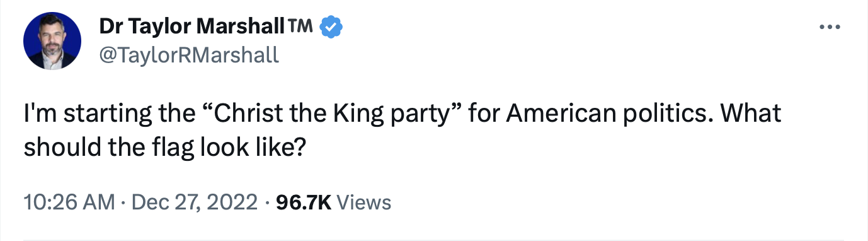Click the tweet's first line starting "I'm starting"
Image resolution: width=868 pixels, height=241 pixels.
pyautogui.click(x=402, y=114)
